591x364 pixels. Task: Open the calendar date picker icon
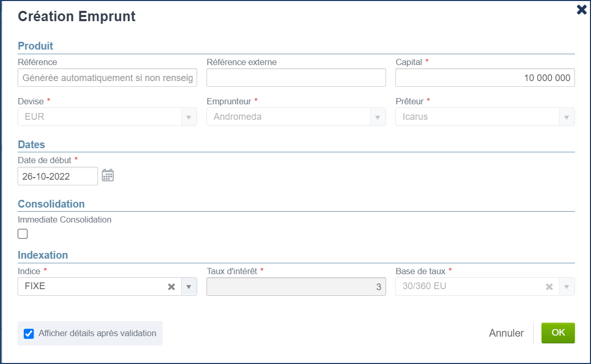click(107, 176)
